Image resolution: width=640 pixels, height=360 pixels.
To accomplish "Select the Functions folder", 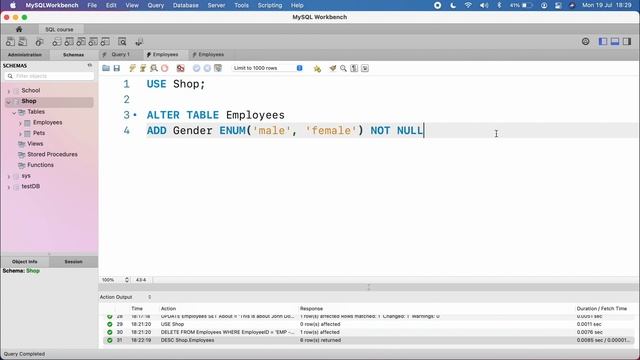I will [x=40, y=165].
